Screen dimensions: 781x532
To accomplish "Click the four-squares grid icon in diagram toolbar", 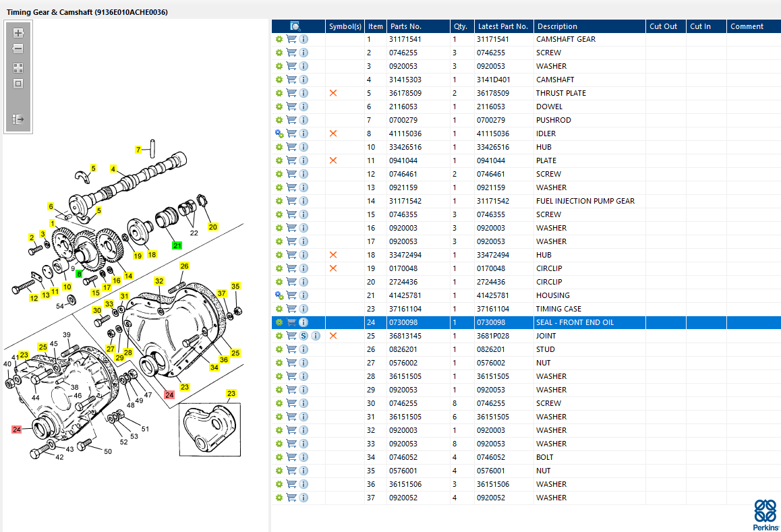I will pyautogui.click(x=18, y=67).
